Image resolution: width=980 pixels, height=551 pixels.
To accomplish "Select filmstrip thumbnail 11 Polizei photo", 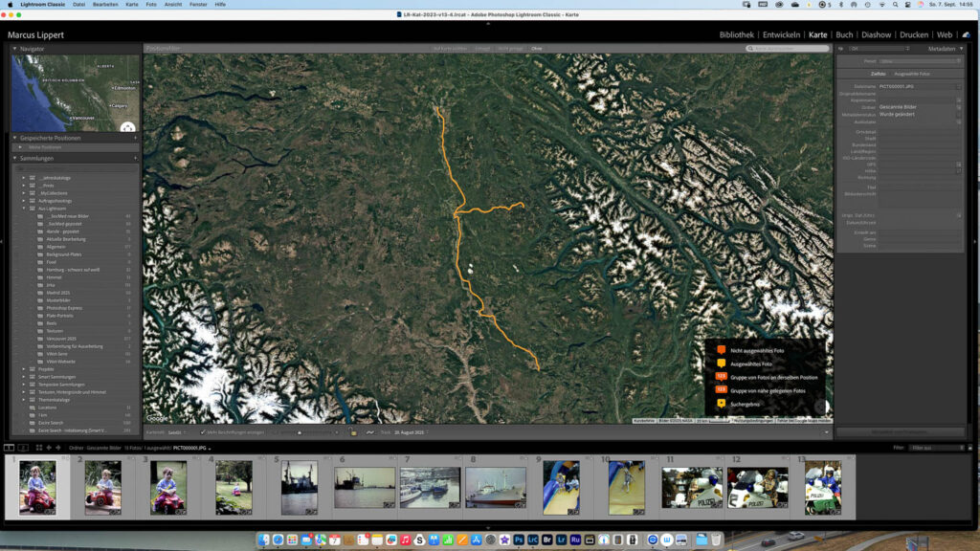I will pyautogui.click(x=692, y=488).
